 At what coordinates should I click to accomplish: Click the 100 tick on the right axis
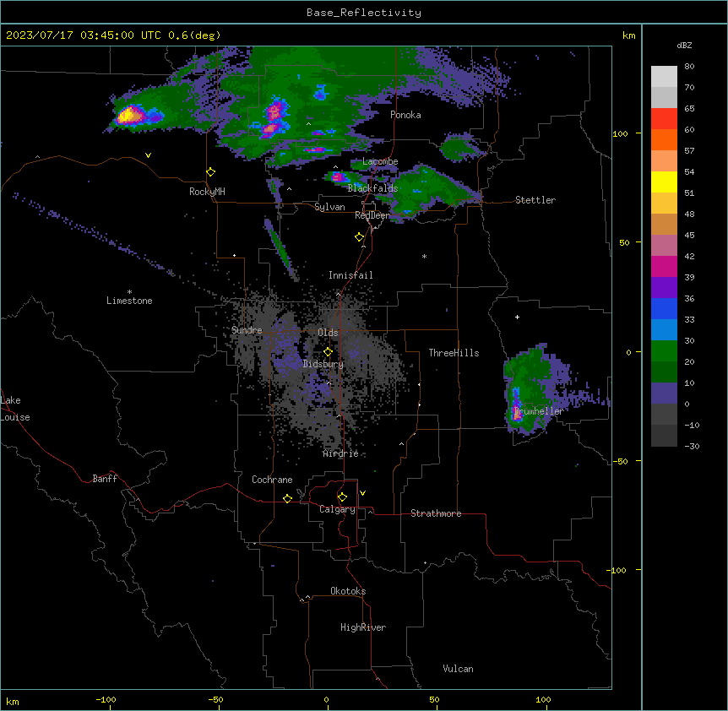coord(620,133)
